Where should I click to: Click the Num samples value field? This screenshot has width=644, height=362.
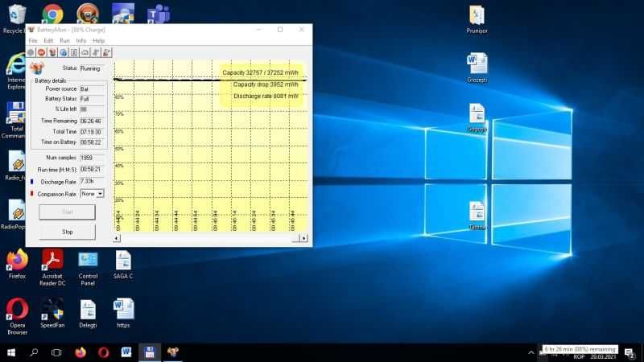[92, 158]
